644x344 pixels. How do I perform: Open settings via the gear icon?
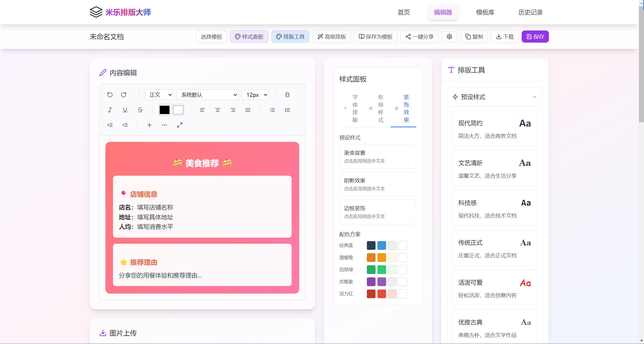tap(449, 37)
